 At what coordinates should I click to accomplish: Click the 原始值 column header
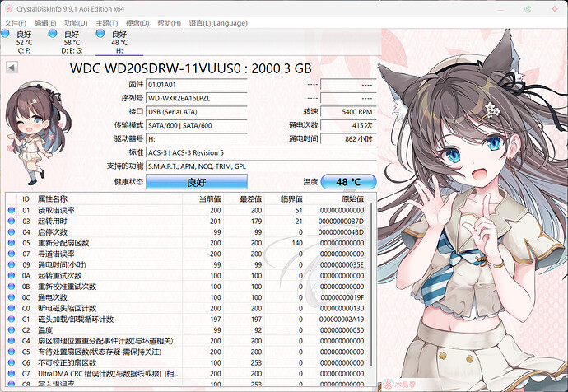coord(336,199)
